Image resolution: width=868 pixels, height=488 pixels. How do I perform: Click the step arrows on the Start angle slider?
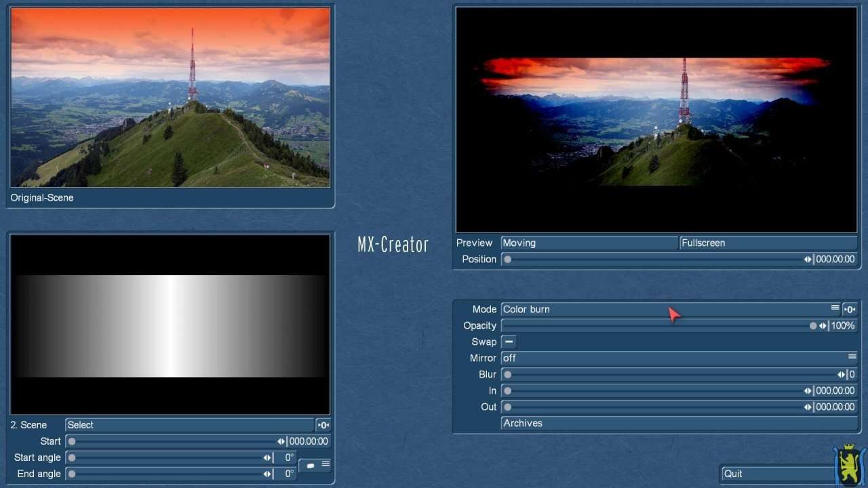tap(268, 458)
